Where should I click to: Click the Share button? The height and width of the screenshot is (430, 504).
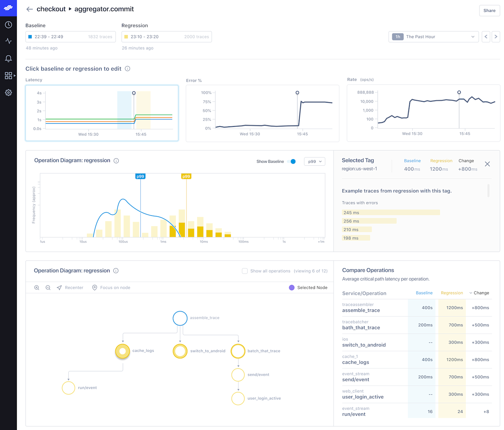(x=489, y=10)
